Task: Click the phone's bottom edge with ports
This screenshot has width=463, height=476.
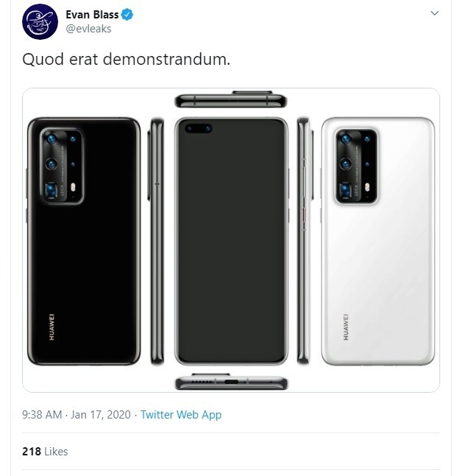Action: (231, 382)
